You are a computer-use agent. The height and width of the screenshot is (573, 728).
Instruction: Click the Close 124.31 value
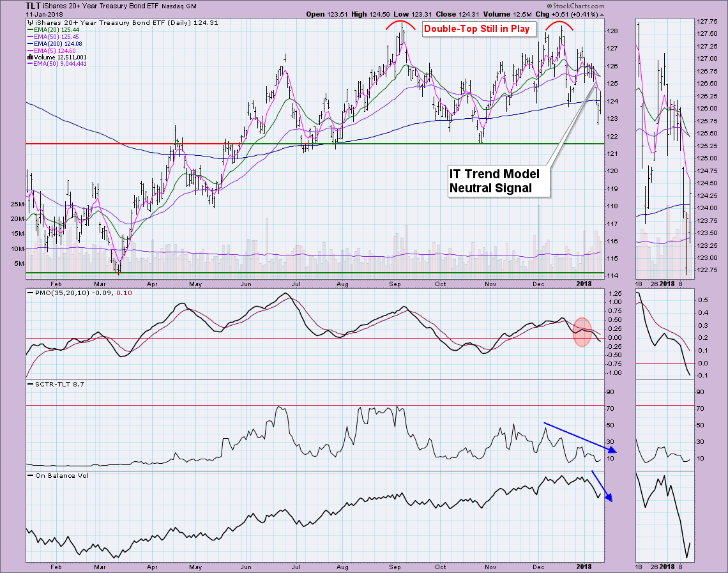click(x=457, y=15)
